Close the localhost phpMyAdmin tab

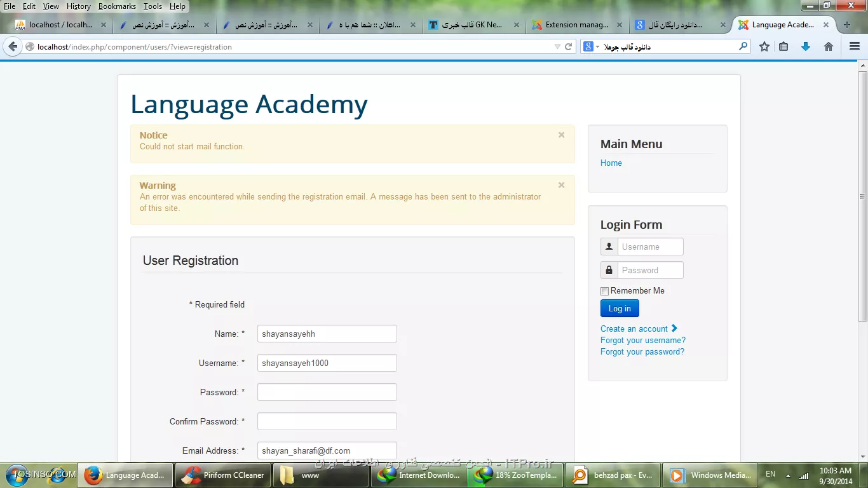point(104,25)
